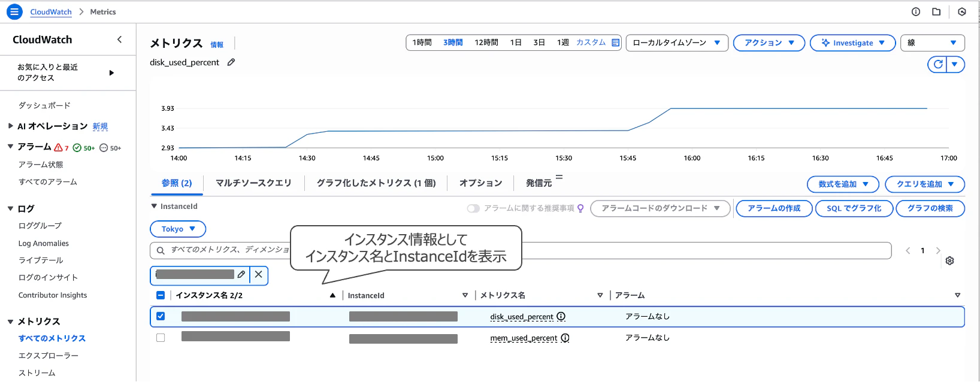Open the ローカルタイムゾーン dropdown
The height and width of the screenshot is (382, 980).
pyautogui.click(x=677, y=43)
